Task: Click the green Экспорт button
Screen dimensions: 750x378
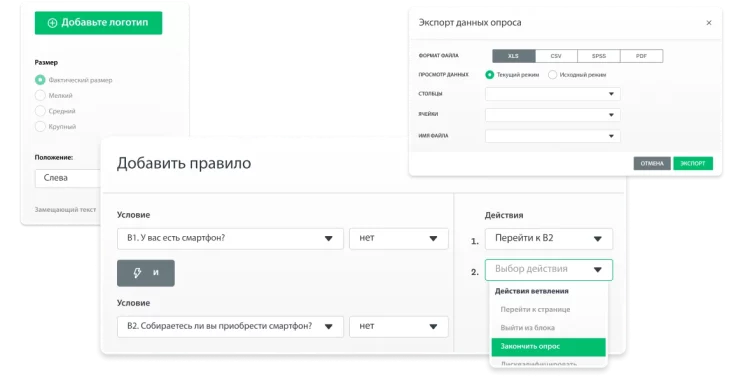Action: [x=693, y=163]
